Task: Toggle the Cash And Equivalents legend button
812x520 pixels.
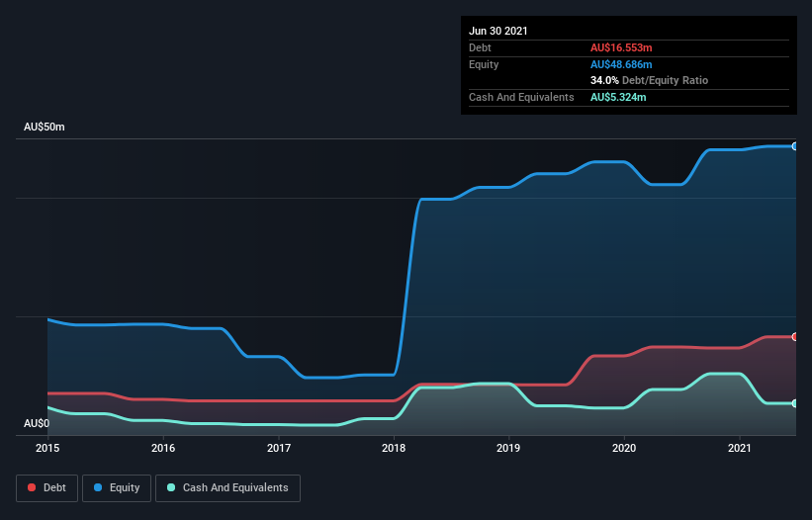Action: pos(227,488)
